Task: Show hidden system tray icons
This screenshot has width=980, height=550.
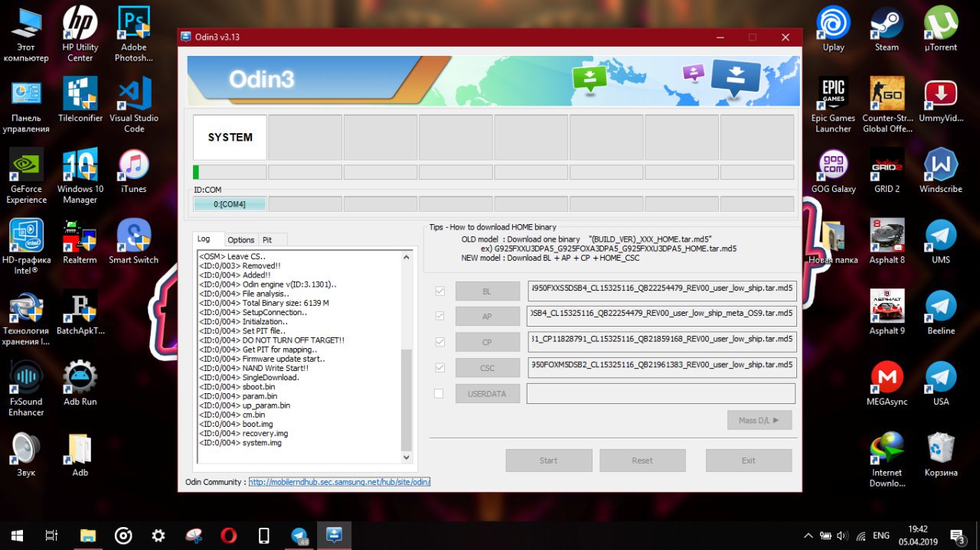Action: tap(808, 535)
